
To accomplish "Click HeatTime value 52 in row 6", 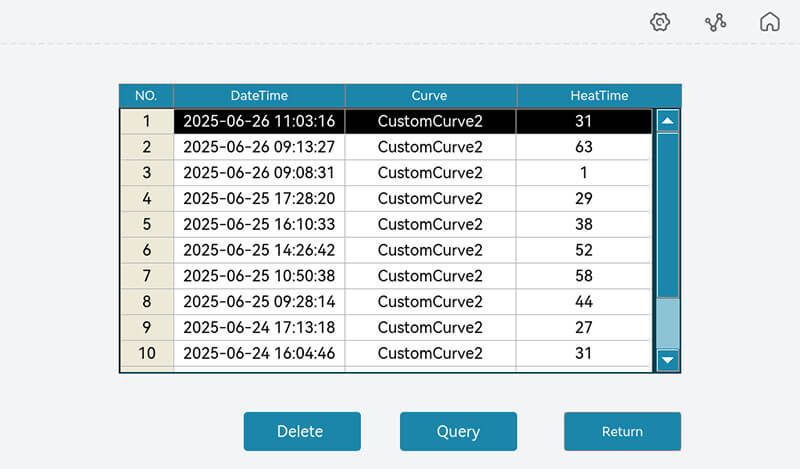I will click(584, 250).
